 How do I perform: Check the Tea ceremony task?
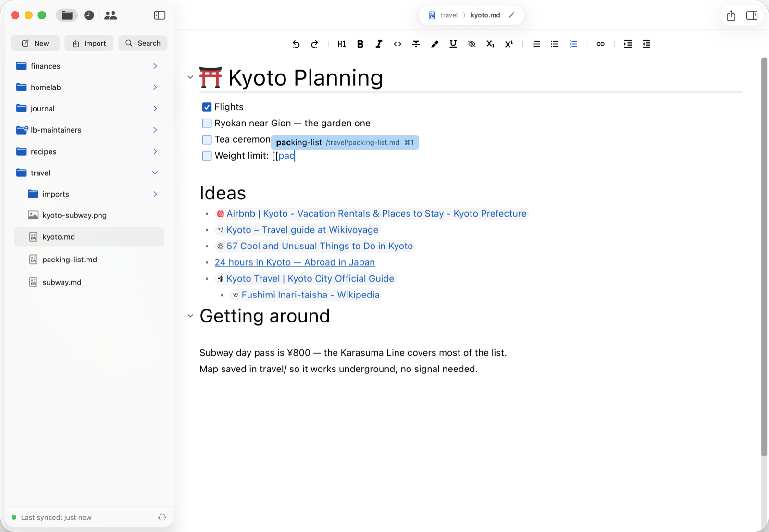(207, 140)
